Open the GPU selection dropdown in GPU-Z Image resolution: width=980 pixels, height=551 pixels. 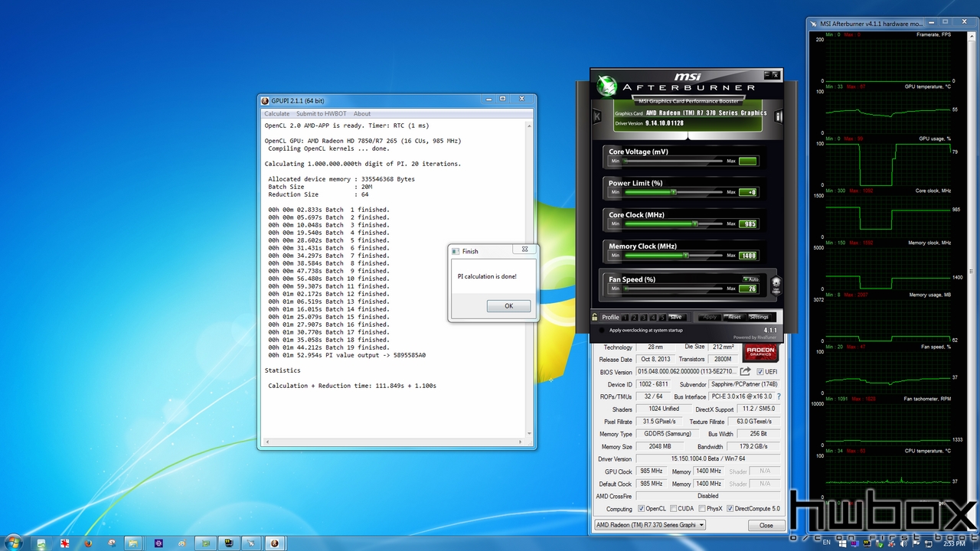click(x=650, y=525)
